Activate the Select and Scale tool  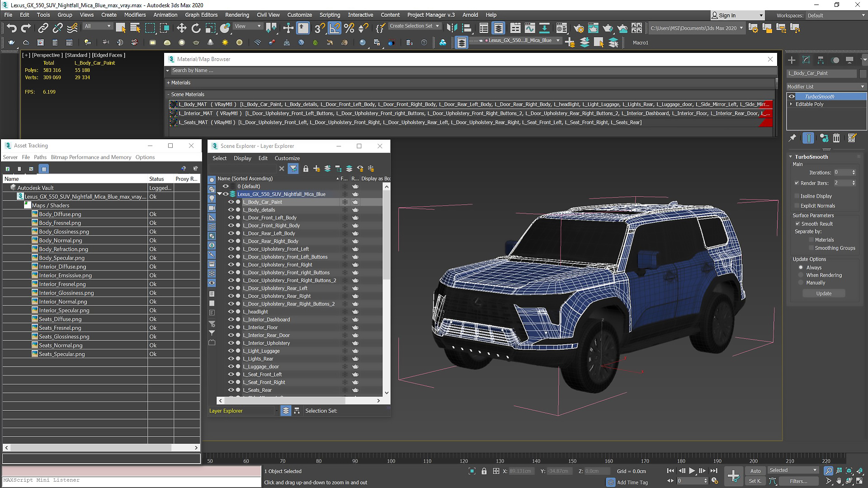(210, 28)
